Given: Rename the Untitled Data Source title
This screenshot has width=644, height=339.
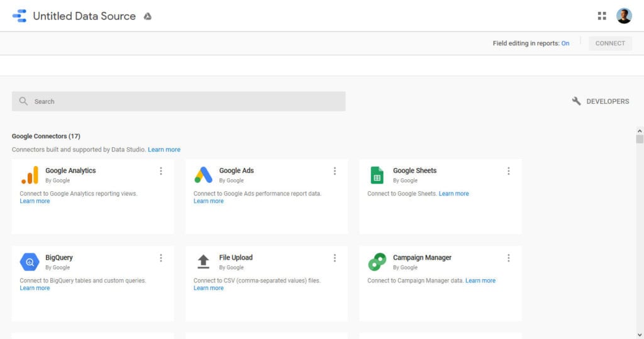Looking at the screenshot, I should click(x=84, y=16).
